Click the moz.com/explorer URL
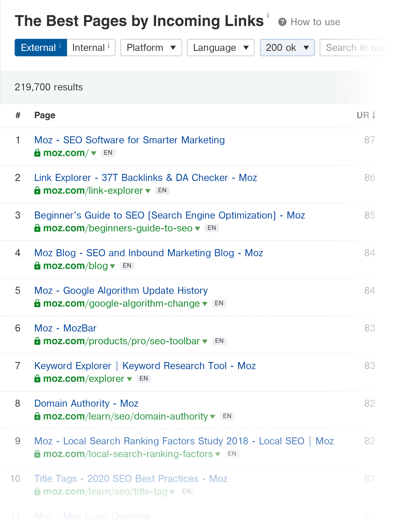This screenshot has height=532, width=393. (x=84, y=379)
